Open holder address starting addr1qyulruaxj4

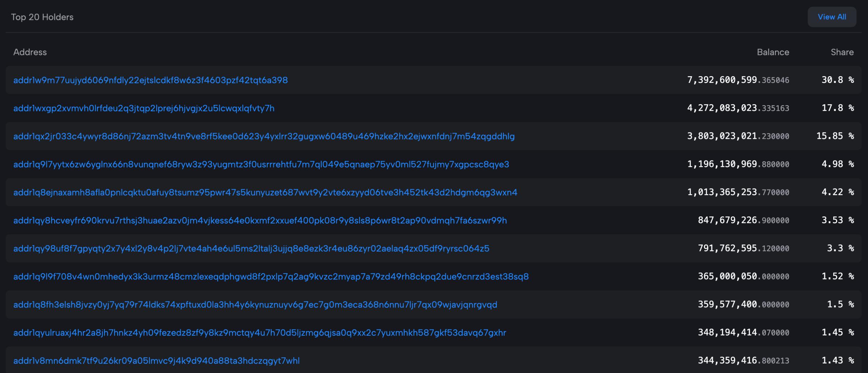click(259, 333)
